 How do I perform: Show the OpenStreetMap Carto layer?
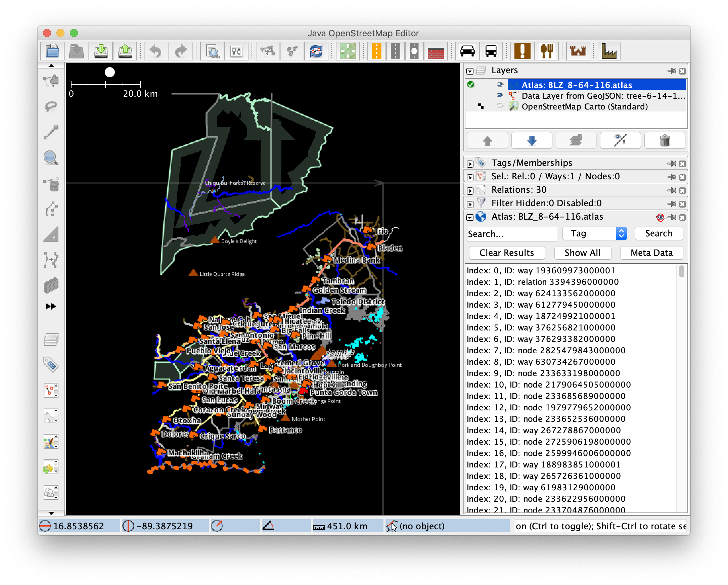[500, 106]
